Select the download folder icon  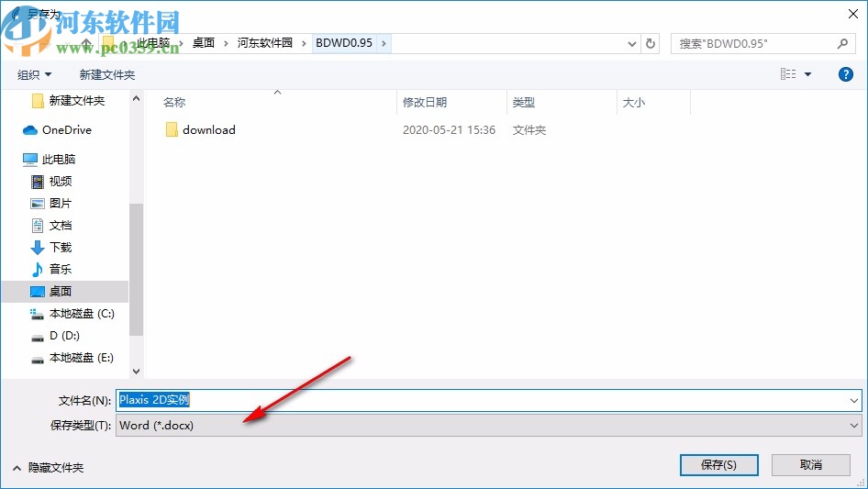(x=172, y=129)
